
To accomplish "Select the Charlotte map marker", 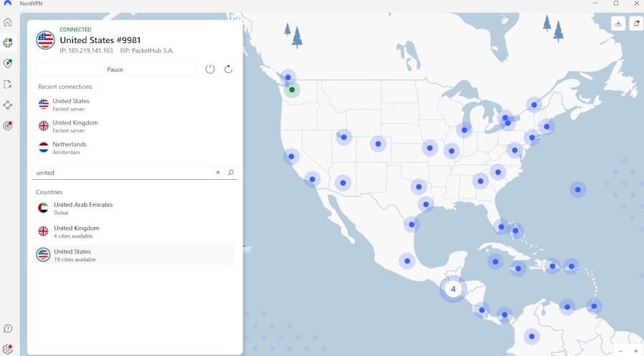I will pyautogui.click(x=498, y=172).
